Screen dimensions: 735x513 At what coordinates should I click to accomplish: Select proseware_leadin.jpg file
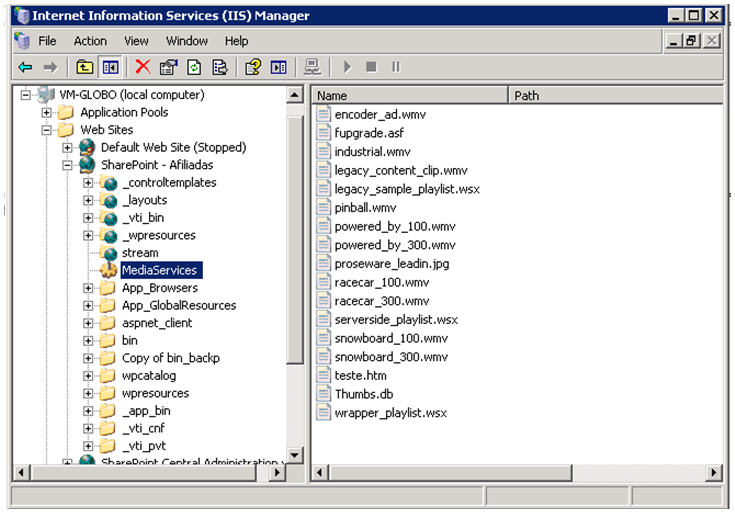[392, 264]
